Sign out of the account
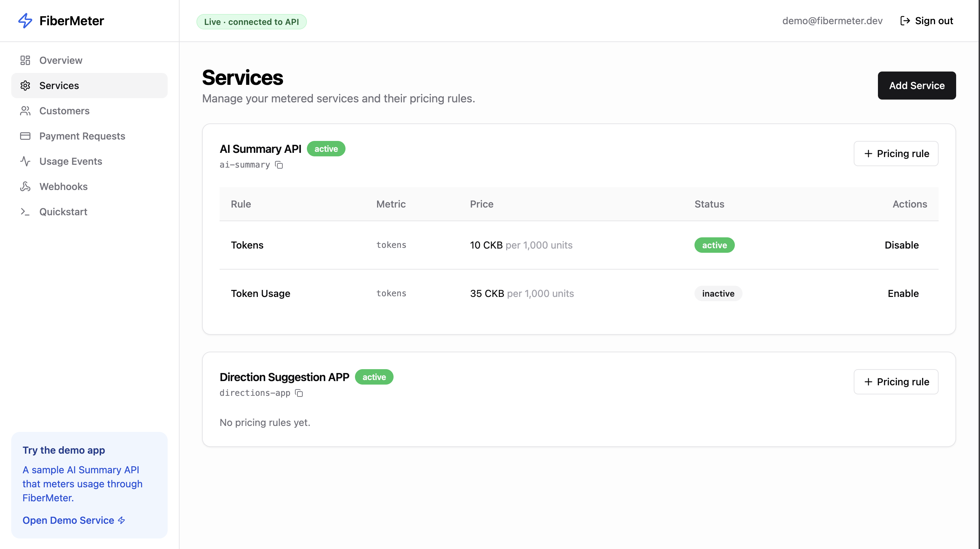The height and width of the screenshot is (549, 980). (926, 21)
